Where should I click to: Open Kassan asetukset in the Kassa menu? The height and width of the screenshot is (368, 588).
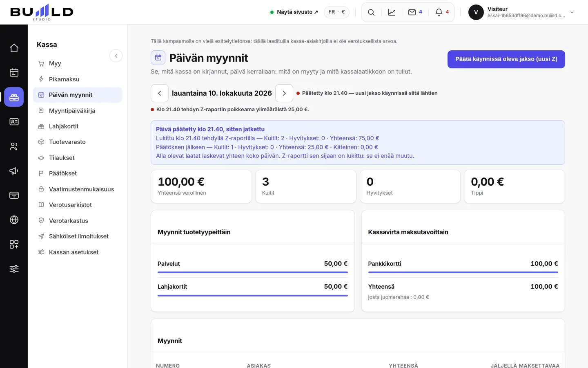pos(78,252)
